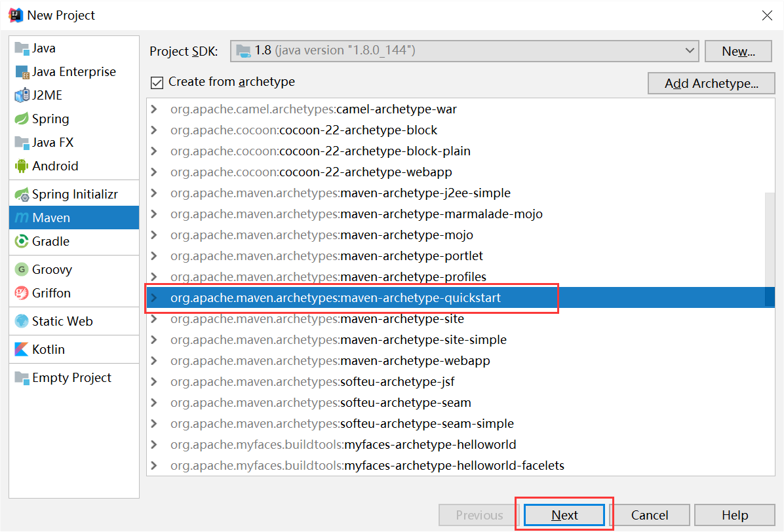Click the Add Archetype... button

711,83
